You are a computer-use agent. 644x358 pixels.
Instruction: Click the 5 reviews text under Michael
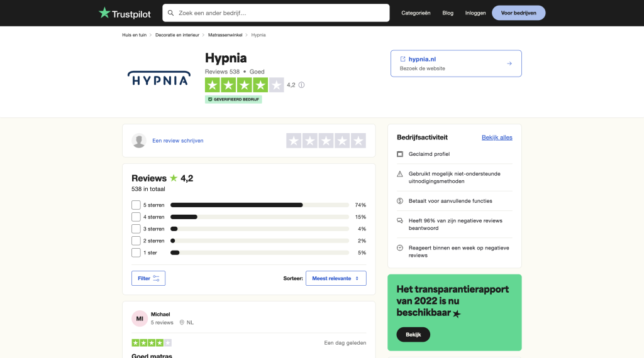(162, 323)
